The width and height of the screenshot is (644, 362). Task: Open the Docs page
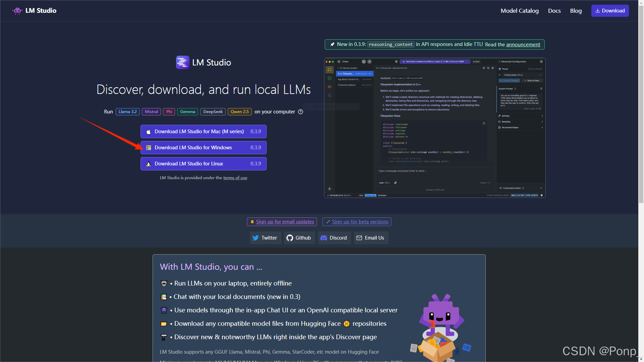(554, 11)
